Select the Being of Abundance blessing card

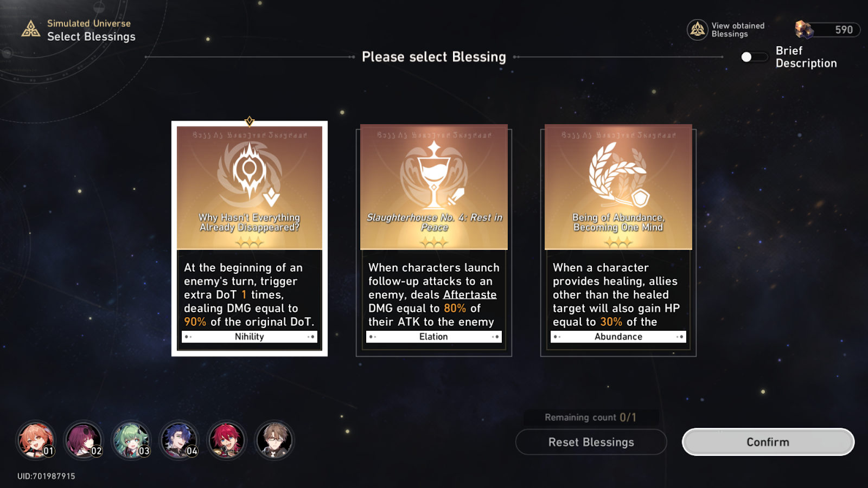click(618, 240)
